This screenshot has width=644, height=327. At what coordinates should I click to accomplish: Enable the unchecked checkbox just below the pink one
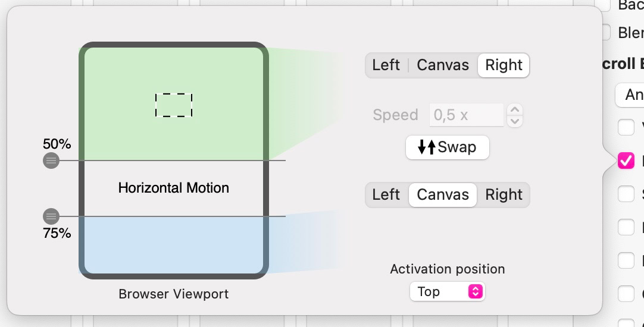pos(626,194)
